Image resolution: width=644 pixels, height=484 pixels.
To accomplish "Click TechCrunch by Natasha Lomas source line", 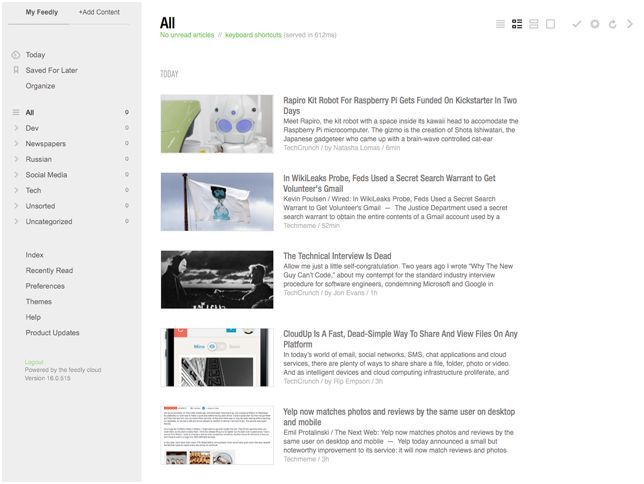I will [342, 148].
